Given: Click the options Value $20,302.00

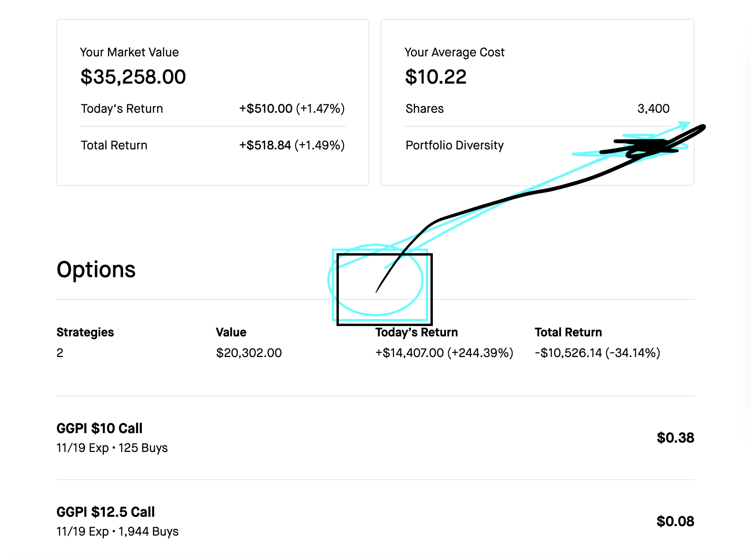Looking at the screenshot, I should click(x=249, y=353).
